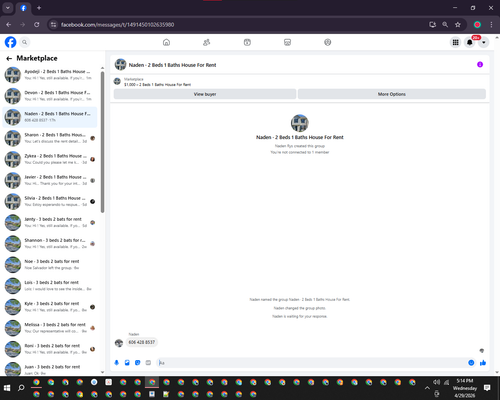Open emoji picker in composer
This screenshot has height=400, width=500.
click(x=471, y=363)
